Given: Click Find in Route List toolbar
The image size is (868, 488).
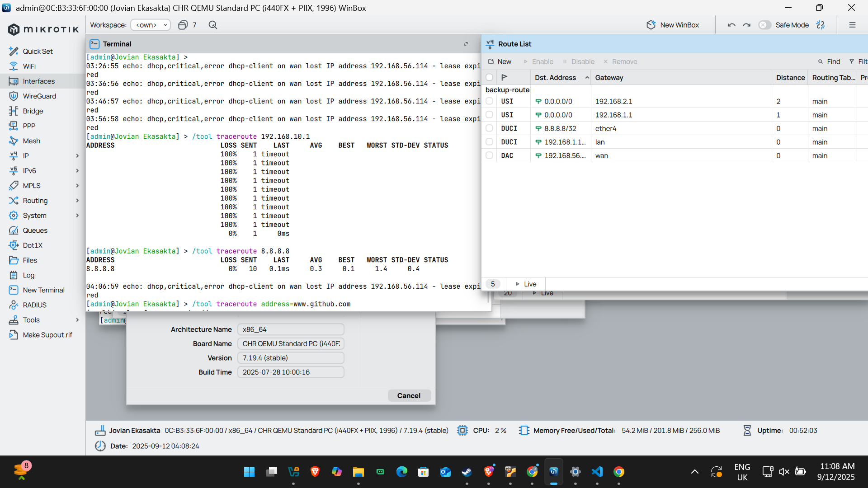Looking at the screenshot, I should pyautogui.click(x=829, y=61).
